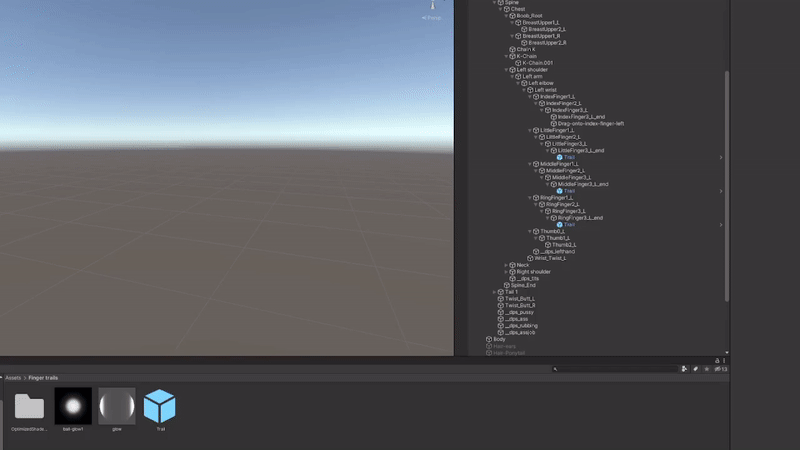800x450 pixels.
Task: Click the Search by Label icon
Action: [695, 369]
